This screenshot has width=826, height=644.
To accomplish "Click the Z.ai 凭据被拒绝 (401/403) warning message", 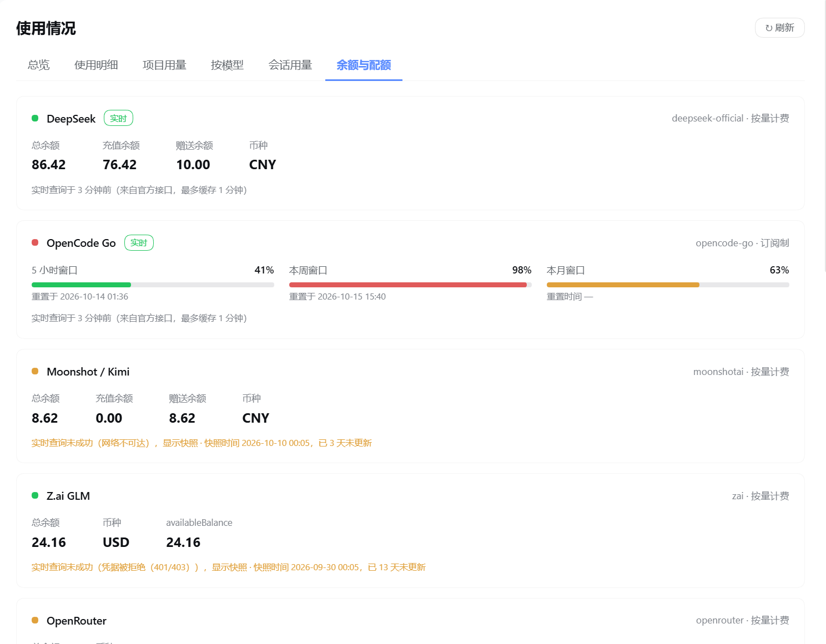I will click(x=229, y=567).
